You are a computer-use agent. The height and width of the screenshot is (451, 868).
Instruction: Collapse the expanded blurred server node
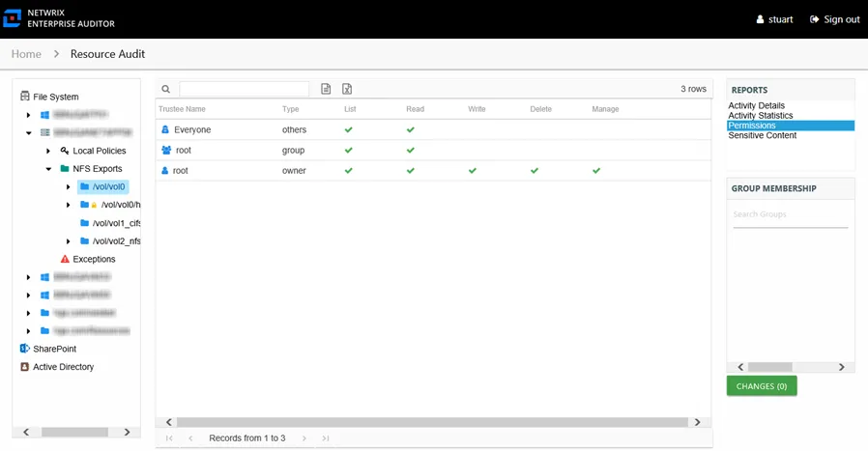(x=28, y=133)
